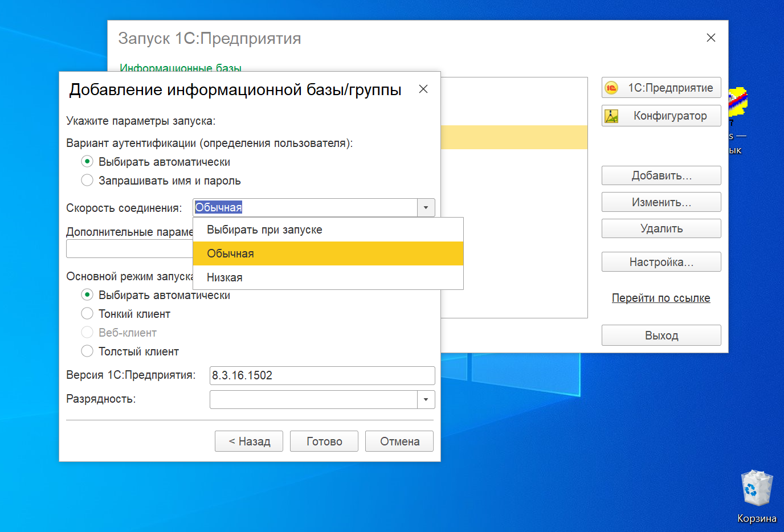Click the Скорость соединения combo box field
This screenshot has height=532, width=784.
[305, 208]
